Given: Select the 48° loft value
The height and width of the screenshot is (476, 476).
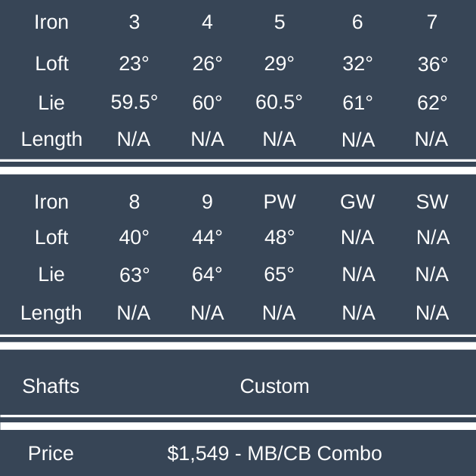Looking at the screenshot, I should [279, 237].
